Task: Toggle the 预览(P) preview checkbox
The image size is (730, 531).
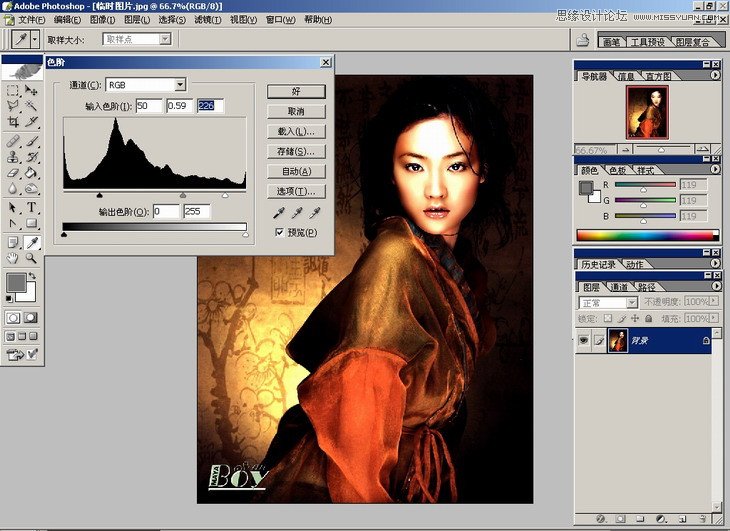Action: 279,232
